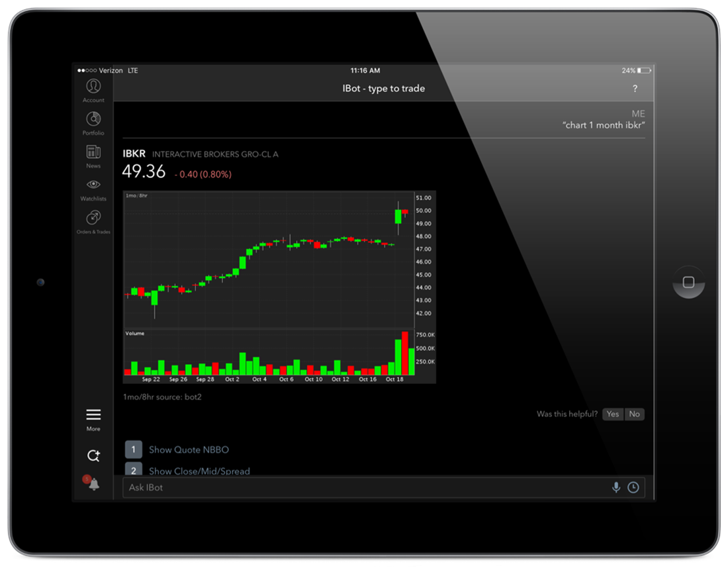
Task: Click the 750.0K volume axis label
Action: (426, 335)
